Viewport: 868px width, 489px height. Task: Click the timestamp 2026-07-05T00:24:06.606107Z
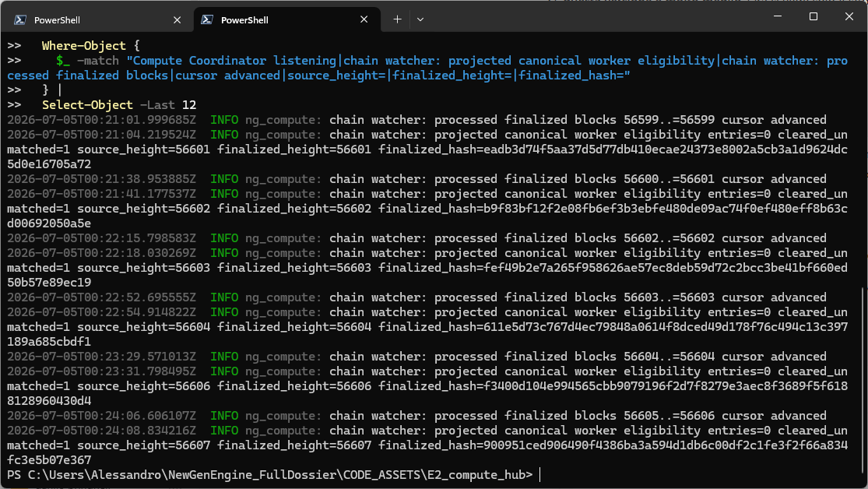coord(101,416)
